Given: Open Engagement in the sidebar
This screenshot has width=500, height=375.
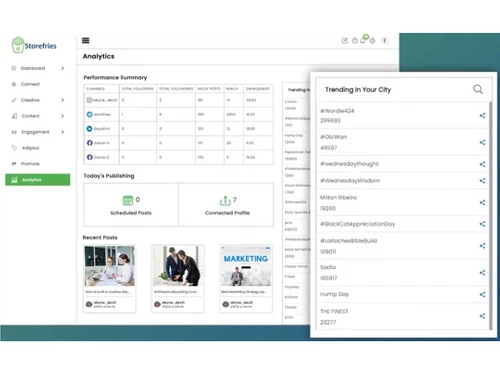Looking at the screenshot, I should (35, 132).
